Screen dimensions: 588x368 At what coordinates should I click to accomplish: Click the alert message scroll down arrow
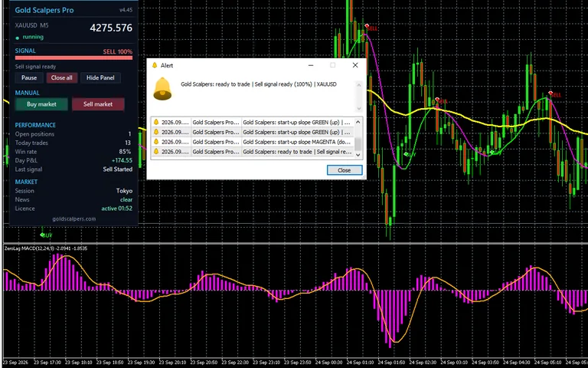[358, 108]
